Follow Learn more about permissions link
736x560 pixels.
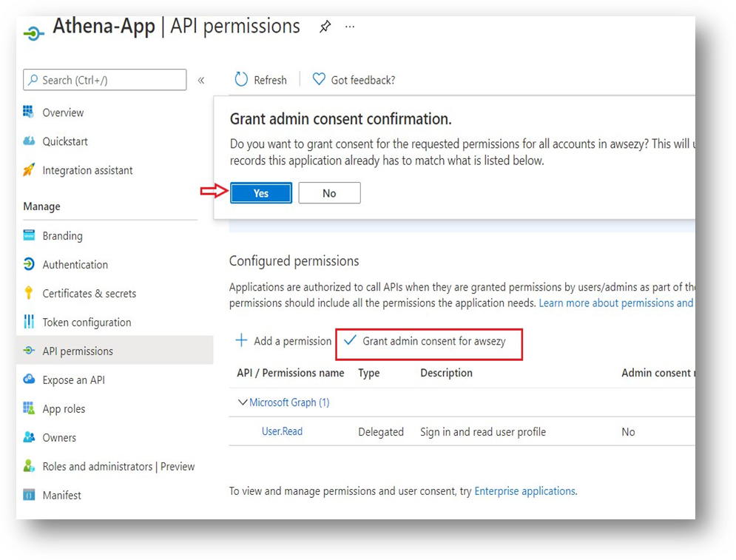click(x=616, y=303)
